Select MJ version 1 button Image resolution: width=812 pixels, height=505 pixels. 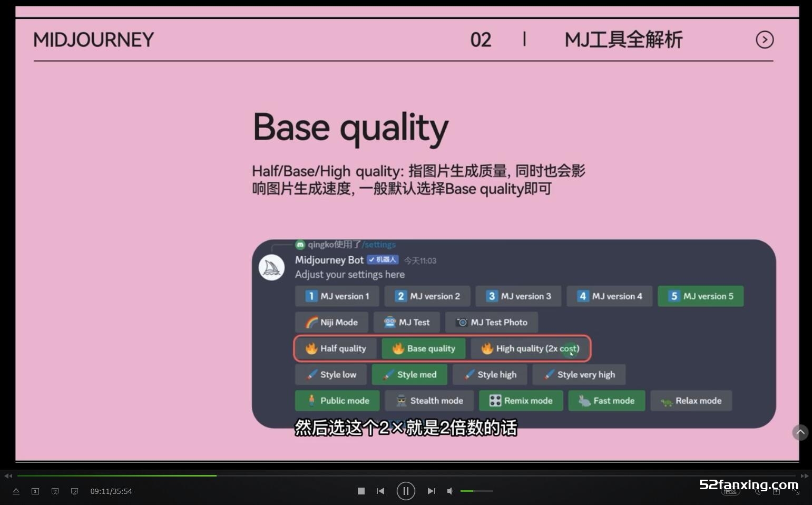[x=337, y=296]
